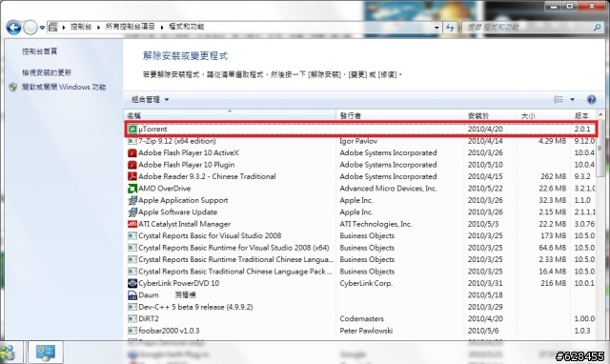This screenshot has width=610, height=364.
Task: Select Crystal Reports Basic Traditional Chinese Language Pack text
Action: (235, 272)
